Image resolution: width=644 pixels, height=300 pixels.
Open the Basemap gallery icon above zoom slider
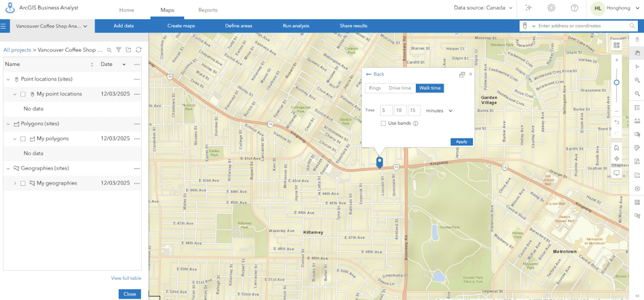(616, 45)
